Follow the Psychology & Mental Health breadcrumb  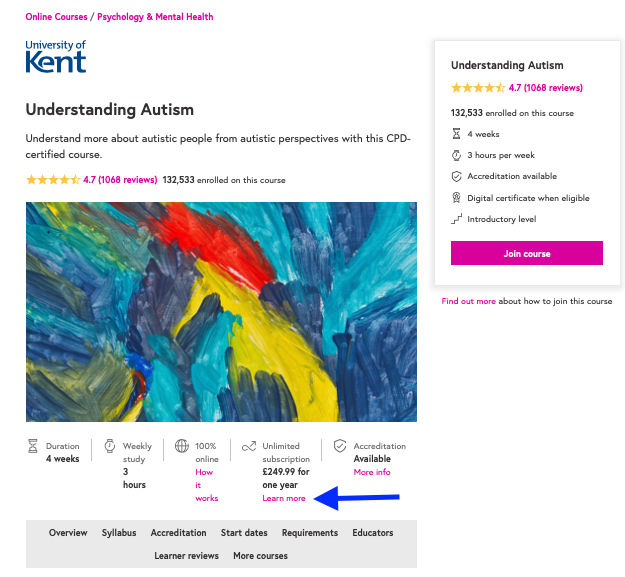(155, 17)
